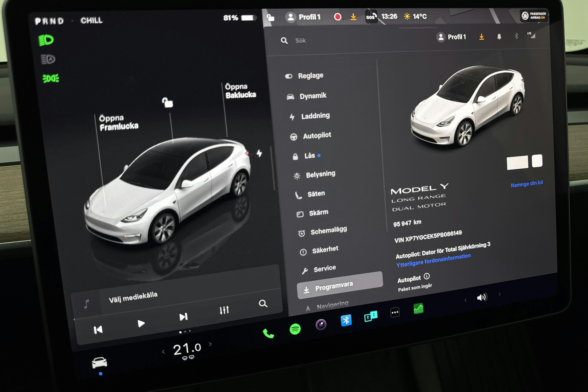
Task: Select the Programvara menu
Action: (x=340, y=285)
